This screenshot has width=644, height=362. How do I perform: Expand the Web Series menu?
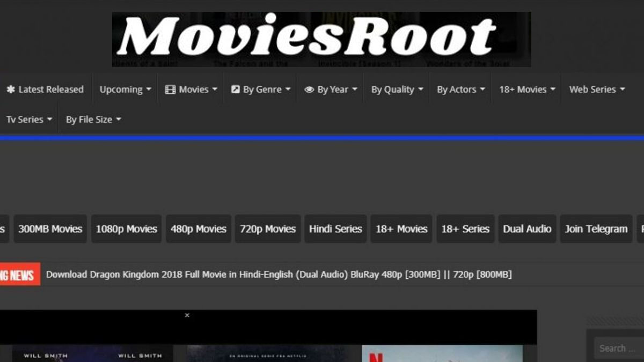point(597,90)
